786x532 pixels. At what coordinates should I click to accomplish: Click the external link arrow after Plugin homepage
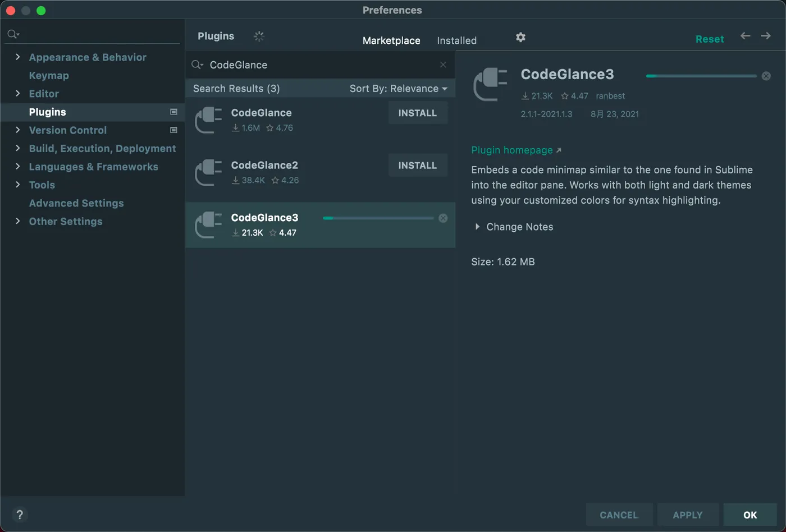[559, 150]
